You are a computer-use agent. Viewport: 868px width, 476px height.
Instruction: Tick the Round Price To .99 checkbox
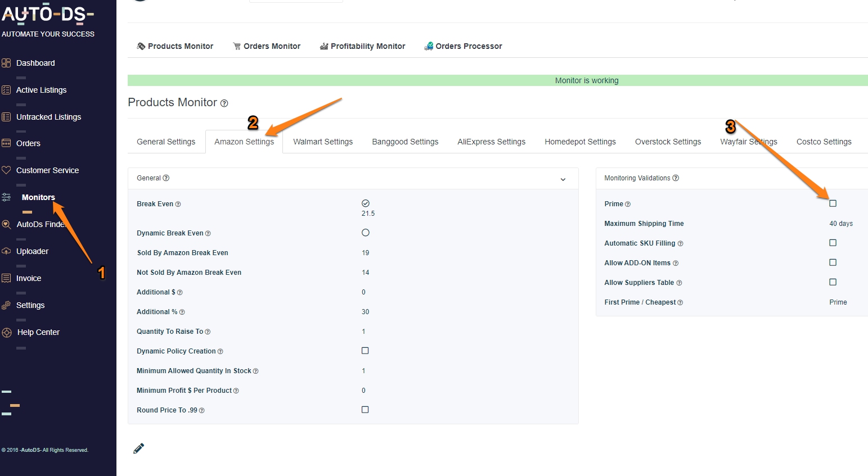click(365, 410)
